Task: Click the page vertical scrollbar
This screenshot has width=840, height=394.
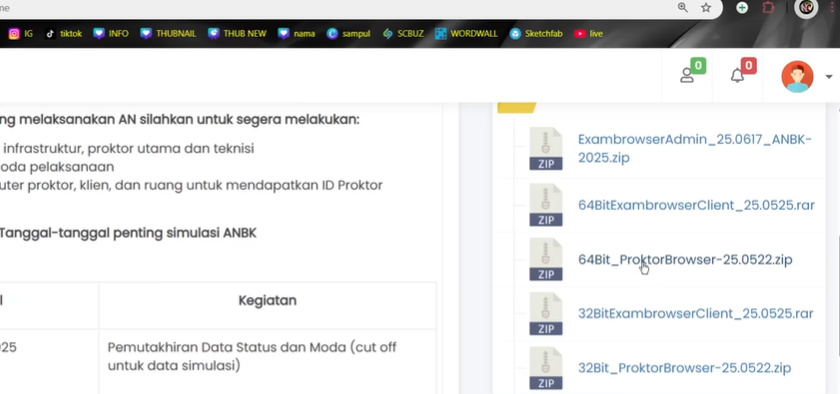Action: coord(838,296)
